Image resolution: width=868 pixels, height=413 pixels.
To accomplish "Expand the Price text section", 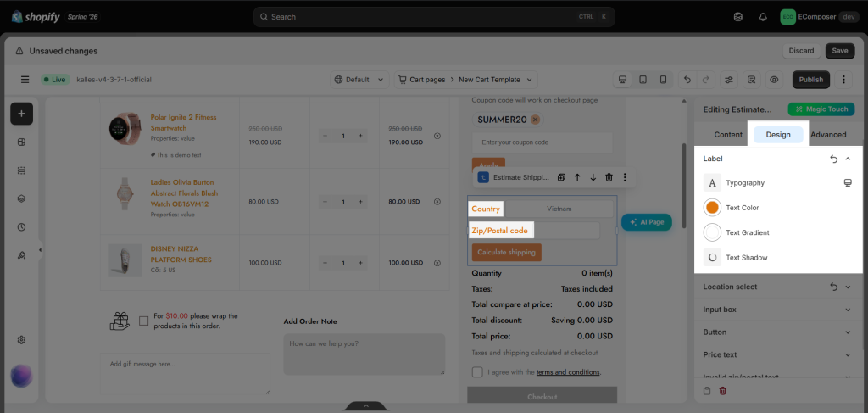I will pyautogui.click(x=848, y=354).
